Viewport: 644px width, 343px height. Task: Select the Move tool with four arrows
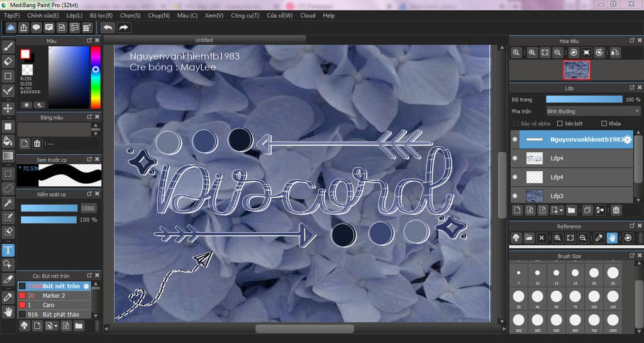coord(8,108)
